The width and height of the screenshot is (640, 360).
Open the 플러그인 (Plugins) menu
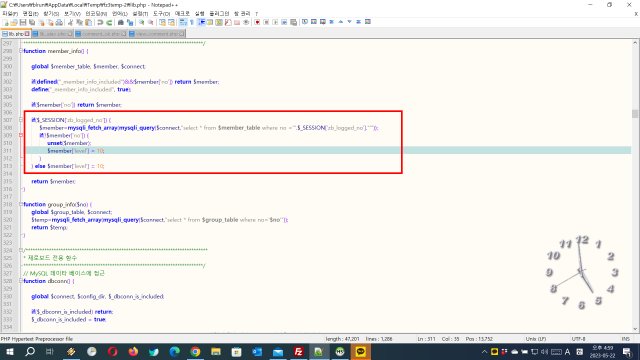(x=219, y=14)
